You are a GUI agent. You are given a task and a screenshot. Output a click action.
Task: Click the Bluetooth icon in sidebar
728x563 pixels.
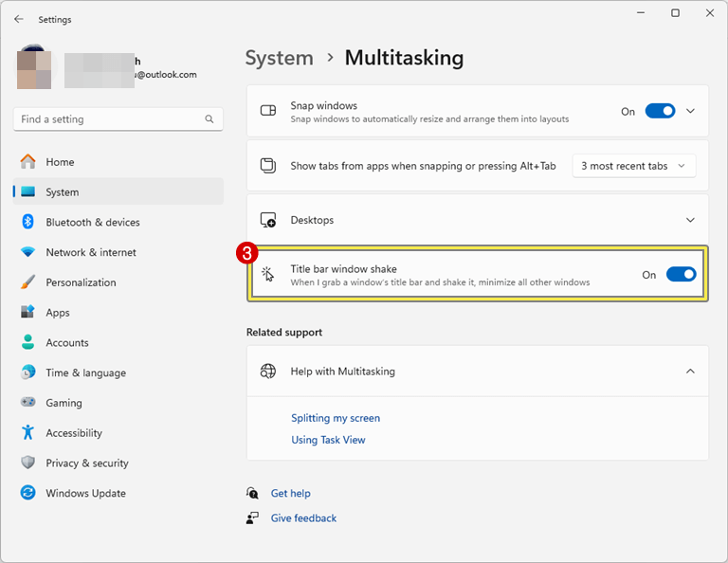tap(27, 222)
